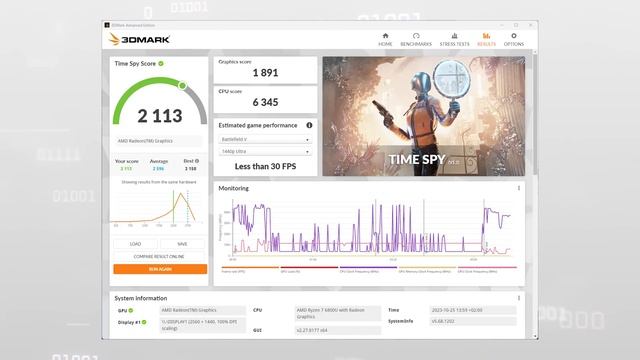Click the info icon beside Estimated game performance
The image size is (640, 360).
309,125
